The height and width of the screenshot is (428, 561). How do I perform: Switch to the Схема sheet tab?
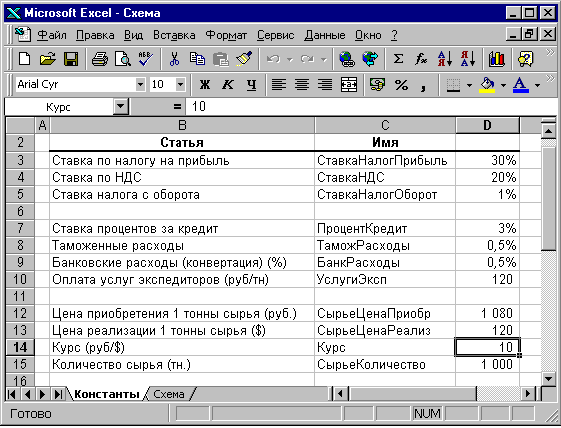(169, 394)
